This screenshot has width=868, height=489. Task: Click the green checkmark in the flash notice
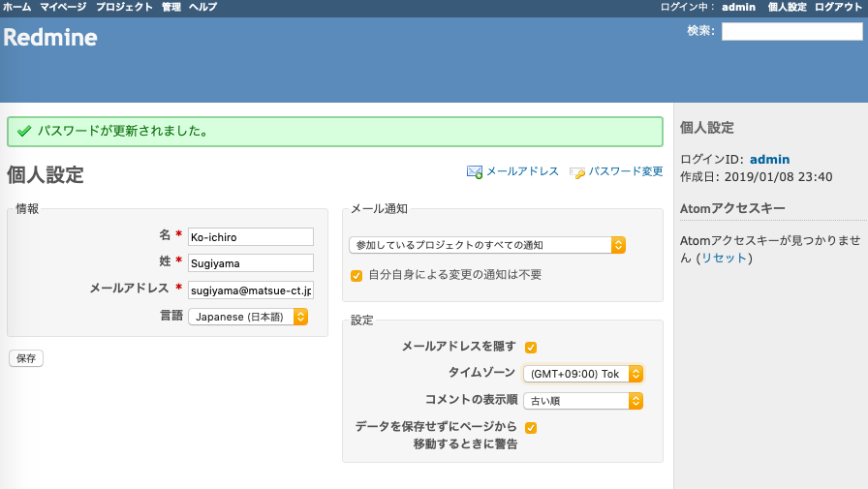point(24,131)
